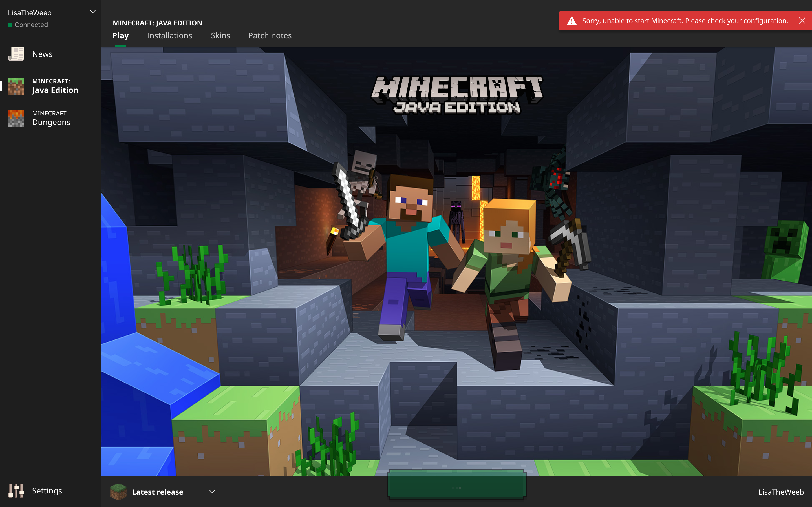812x507 pixels.
Task: Click the red warning triangle icon
Action: click(x=572, y=21)
